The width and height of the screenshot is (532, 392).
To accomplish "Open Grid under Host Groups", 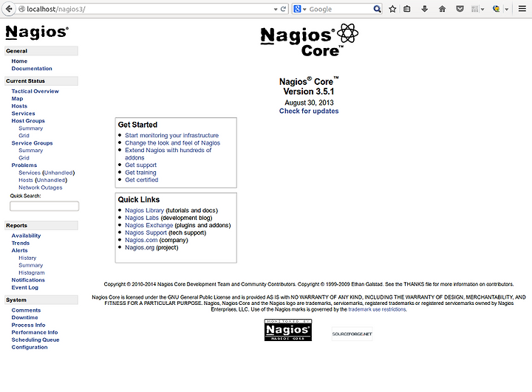I will 24,136.
